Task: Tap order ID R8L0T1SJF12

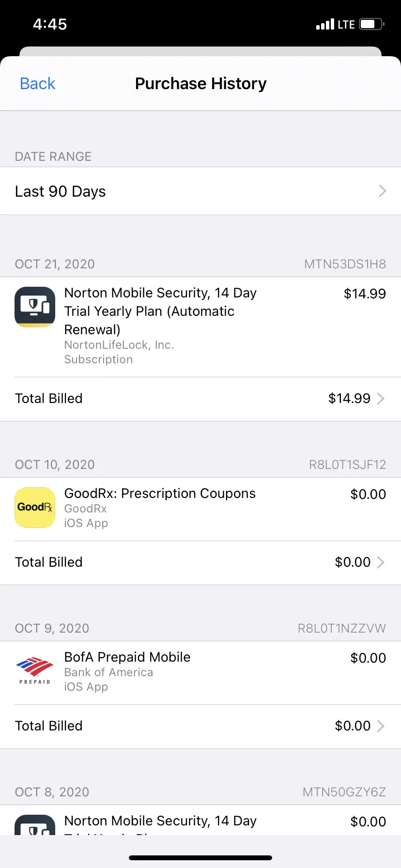Action: 347,465
